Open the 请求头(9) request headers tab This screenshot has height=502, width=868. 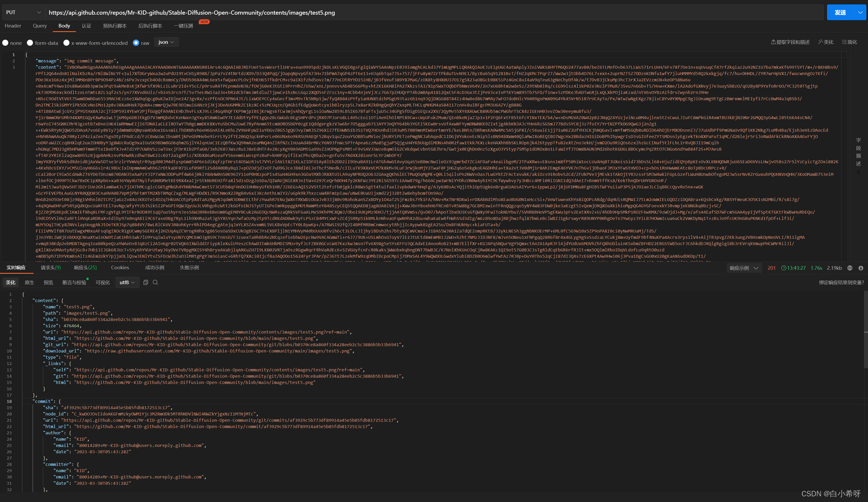pos(51,268)
